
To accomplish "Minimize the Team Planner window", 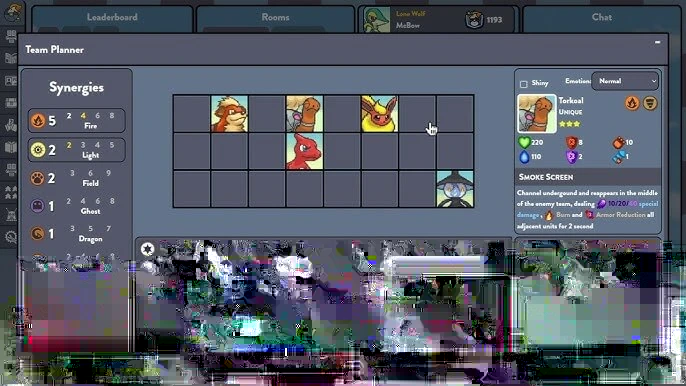I will pos(657,42).
